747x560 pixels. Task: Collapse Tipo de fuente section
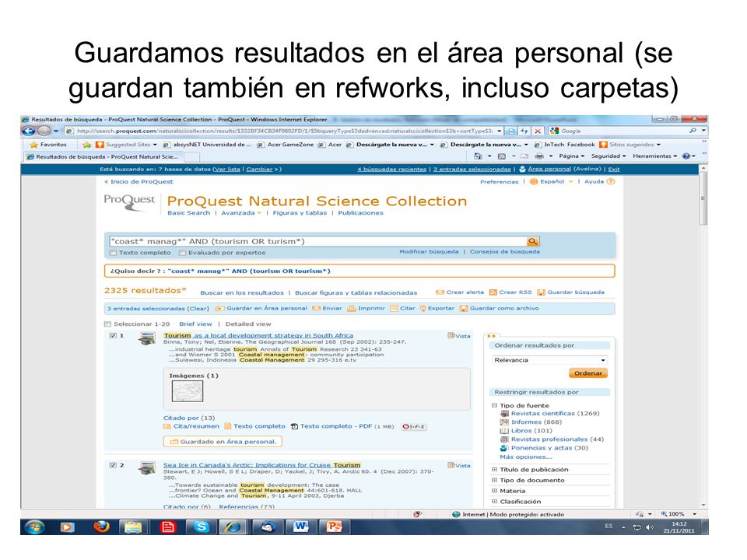(x=495, y=406)
